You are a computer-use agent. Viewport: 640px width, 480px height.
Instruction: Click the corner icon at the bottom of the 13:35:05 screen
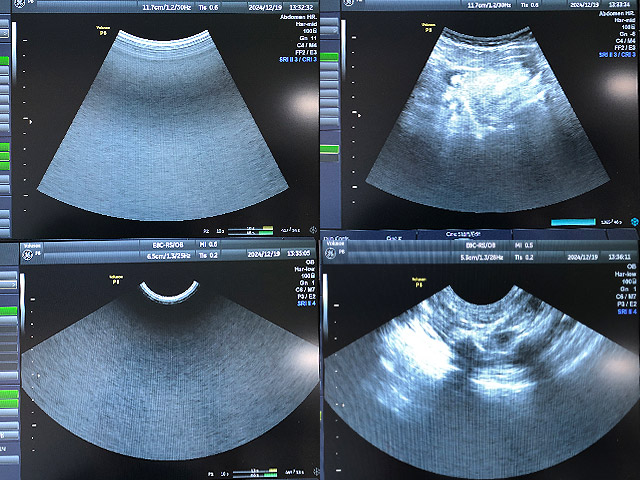point(316,472)
